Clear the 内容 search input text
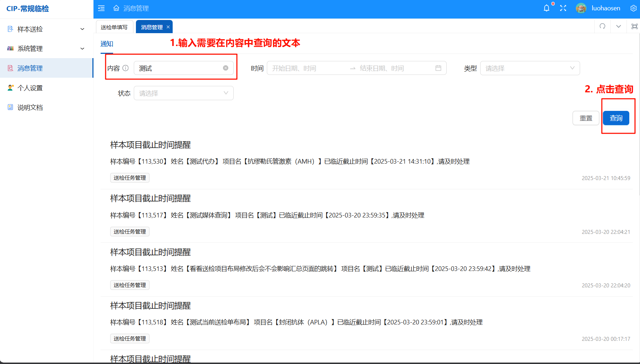Screen dimensions: 640x364 (x=225, y=68)
